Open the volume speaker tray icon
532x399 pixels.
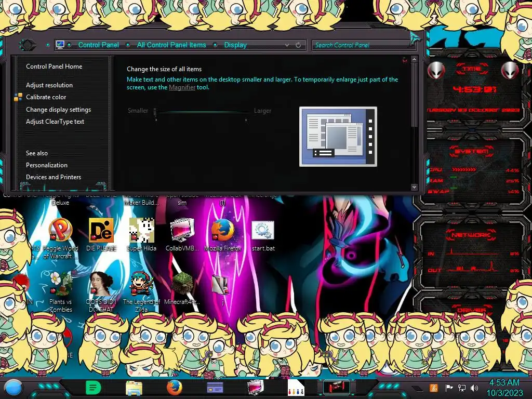[474, 388]
